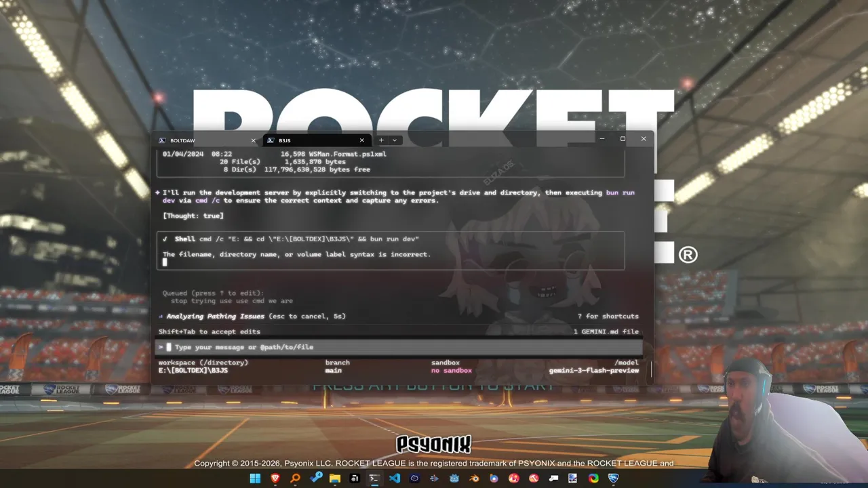Close the BOLTDAW tab
This screenshot has width=868, height=488.
tap(254, 140)
